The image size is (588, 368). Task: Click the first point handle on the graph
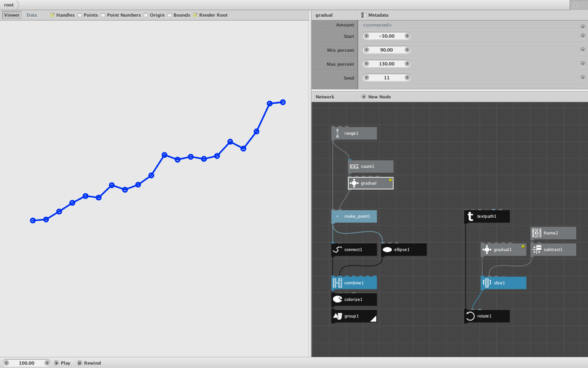point(32,220)
